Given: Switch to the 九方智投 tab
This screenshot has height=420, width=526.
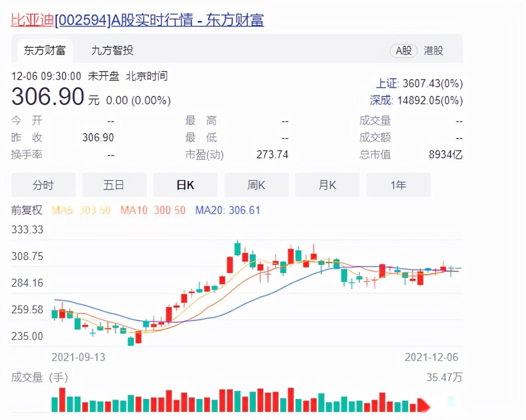Looking at the screenshot, I should click(x=112, y=51).
